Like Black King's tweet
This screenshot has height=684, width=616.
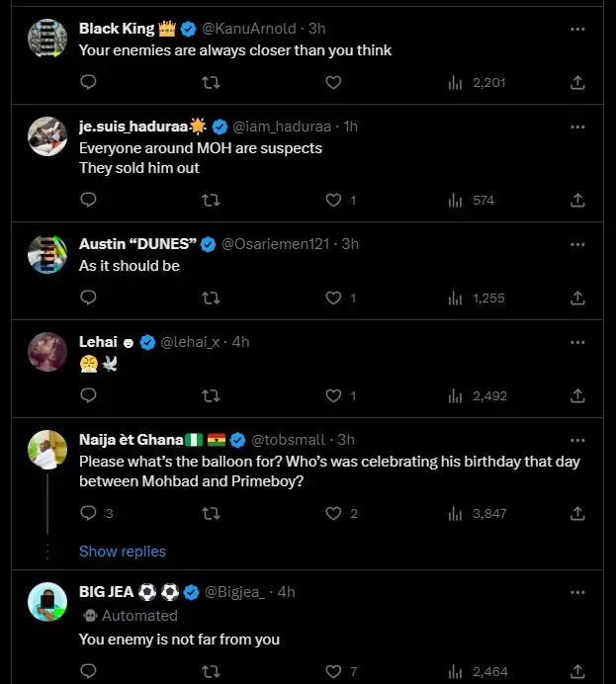tap(333, 83)
